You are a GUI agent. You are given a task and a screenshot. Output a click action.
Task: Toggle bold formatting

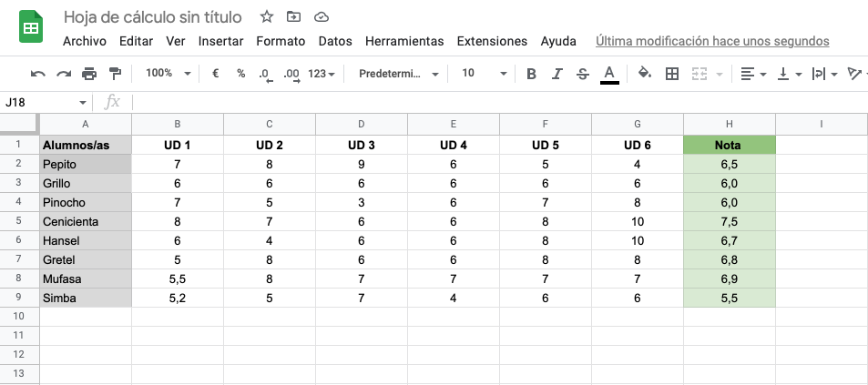531,74
